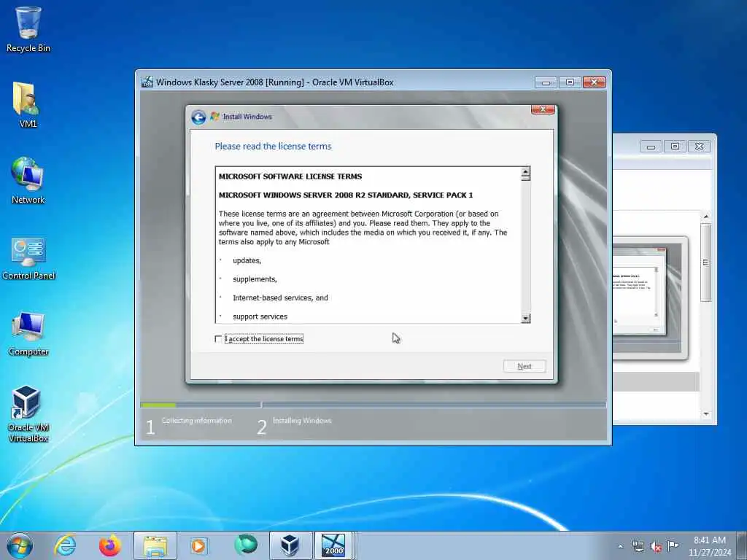Minimize the background window behind VirtualBox
Image resolution: width=747 pixels, height=560 pixels.
pos(651,146)
